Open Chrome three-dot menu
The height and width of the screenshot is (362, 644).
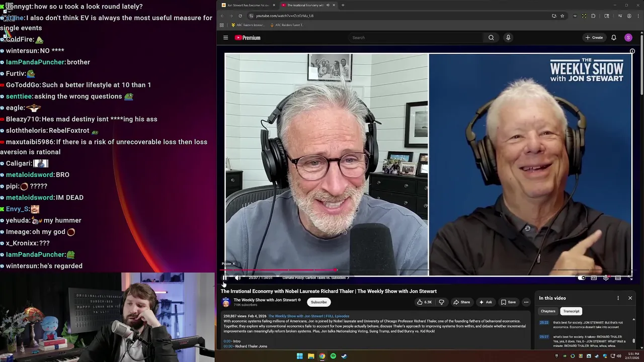[638, 16]
